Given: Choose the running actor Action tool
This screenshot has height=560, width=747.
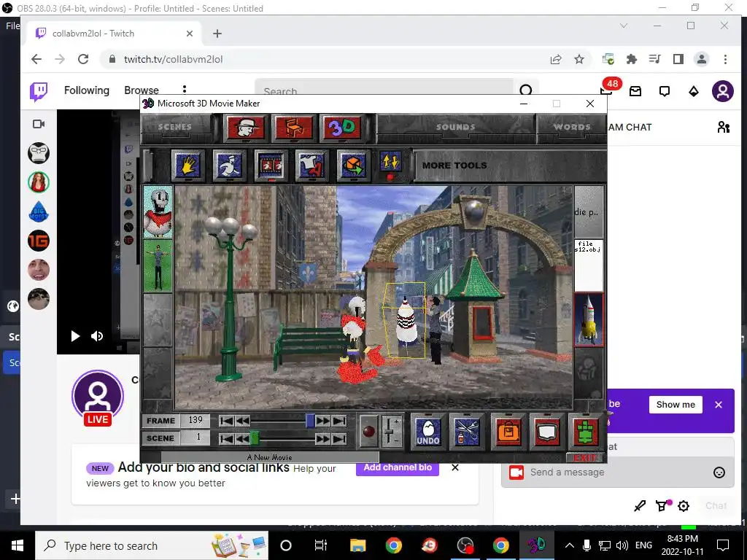Looking at the screenshot, I should [229, 166].
